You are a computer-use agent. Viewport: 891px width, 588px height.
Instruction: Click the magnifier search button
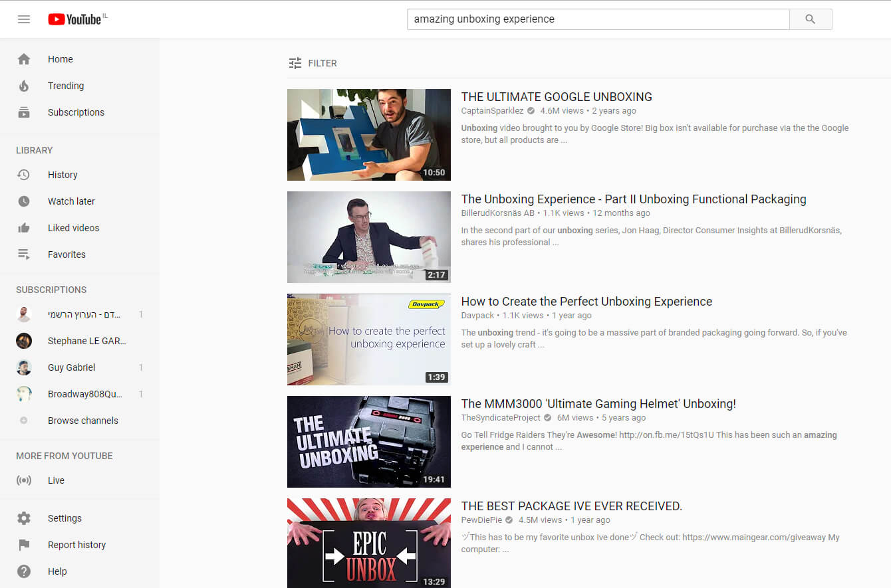click(810, 19)
